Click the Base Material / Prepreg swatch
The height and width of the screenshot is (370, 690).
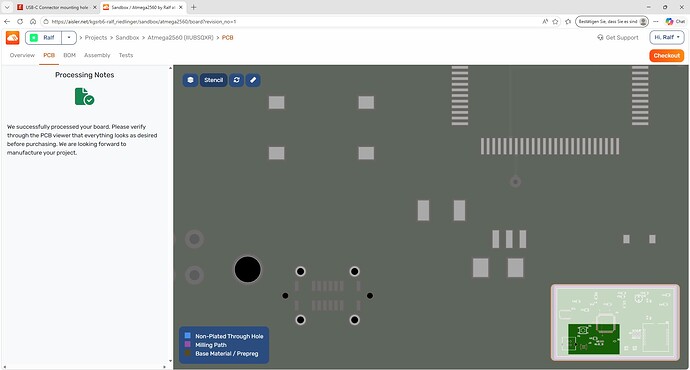[187, 353]
